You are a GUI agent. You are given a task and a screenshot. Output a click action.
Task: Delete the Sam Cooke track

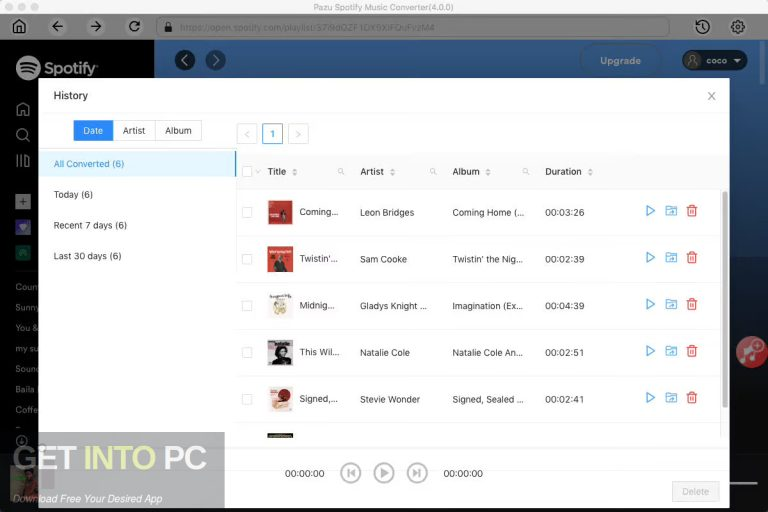pos(692,258)
